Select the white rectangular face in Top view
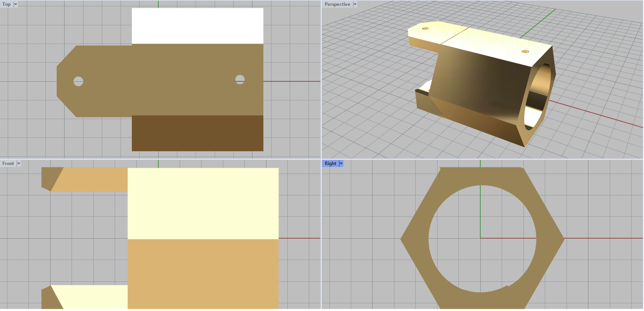This screenshot has width=644, height=311. pyautogui.click(x=197, y=26)
